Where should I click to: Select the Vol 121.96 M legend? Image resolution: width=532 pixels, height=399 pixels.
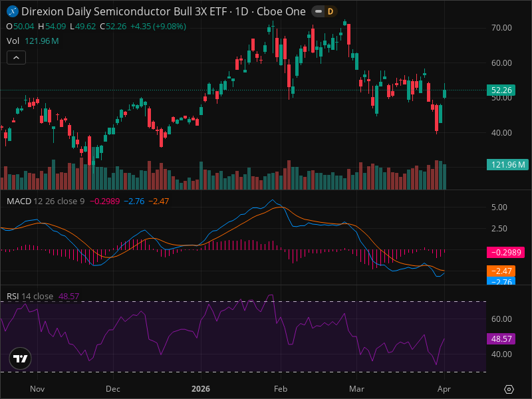coord(33,41)
